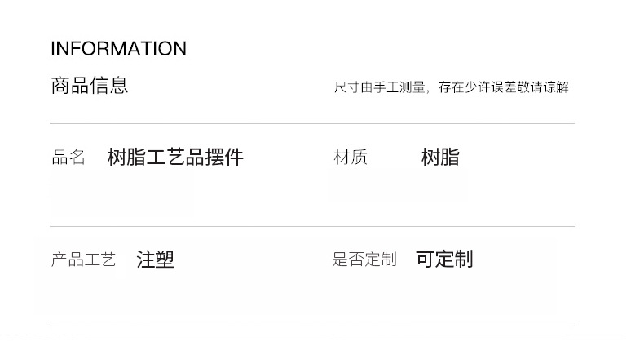This screenshot has width=644, height=364.
Task: Click the 商品信息 section title
Action: 90,85
